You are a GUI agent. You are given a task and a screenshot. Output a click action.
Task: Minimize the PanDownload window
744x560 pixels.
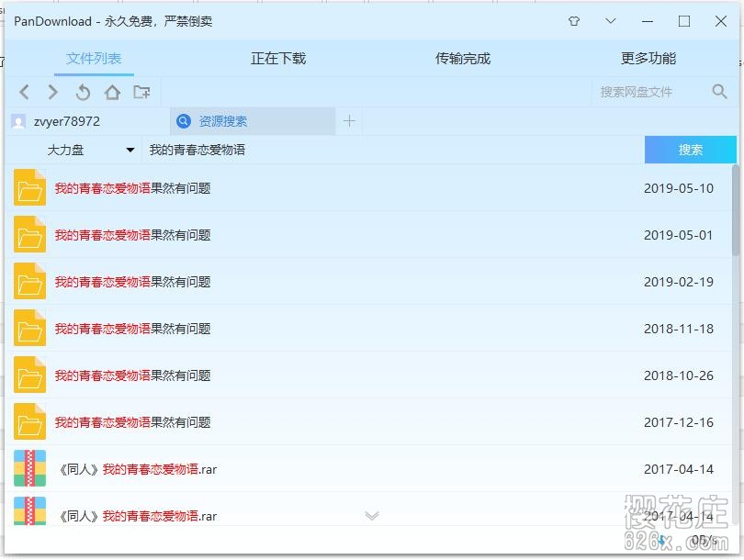coord(648,21)
